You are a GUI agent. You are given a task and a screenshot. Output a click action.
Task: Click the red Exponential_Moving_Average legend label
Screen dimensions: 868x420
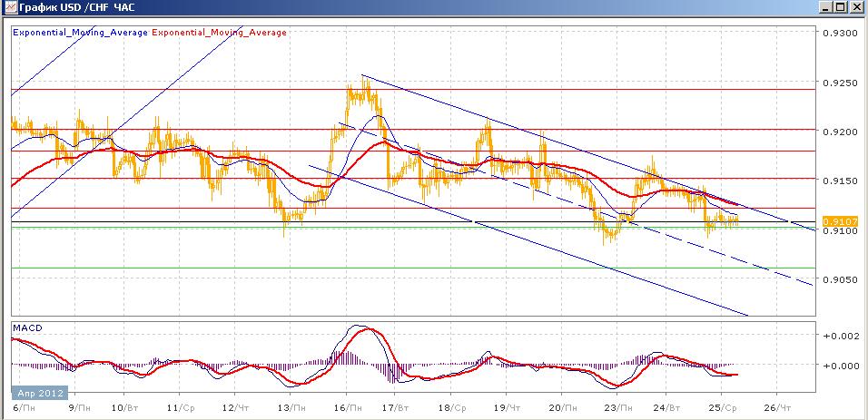[x=219, y=32]
